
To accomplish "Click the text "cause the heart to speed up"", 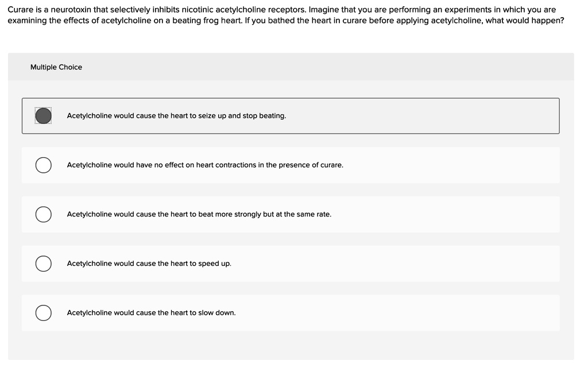I will (x=183, y=264).
